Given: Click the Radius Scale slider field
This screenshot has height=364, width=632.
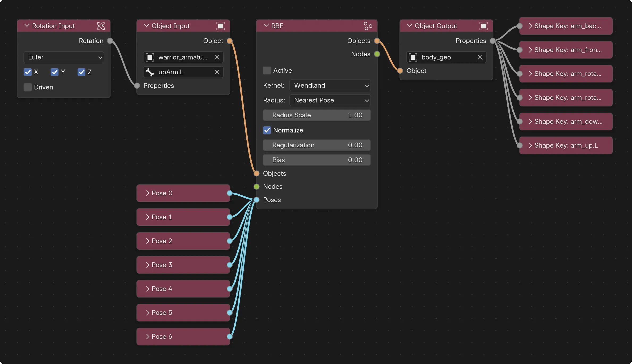Looking at the screenshot, I should tap(317, 115).
